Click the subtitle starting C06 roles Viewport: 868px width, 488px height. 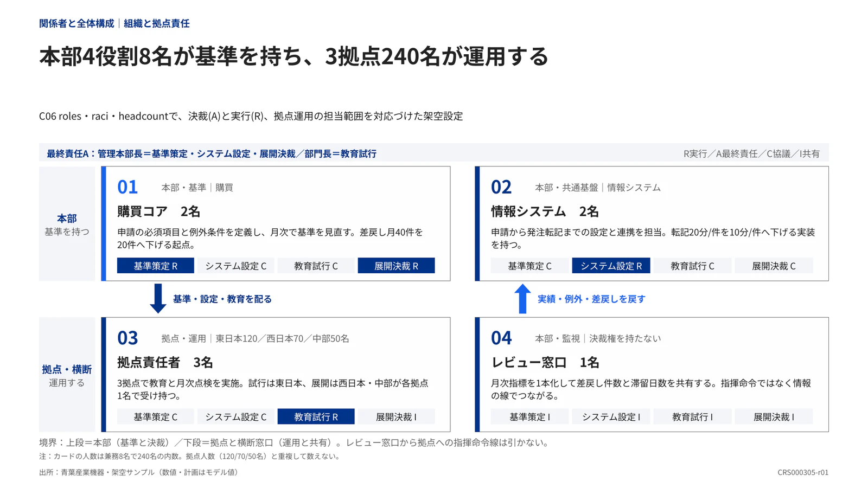pyautogui.click(x=251, y=116)
